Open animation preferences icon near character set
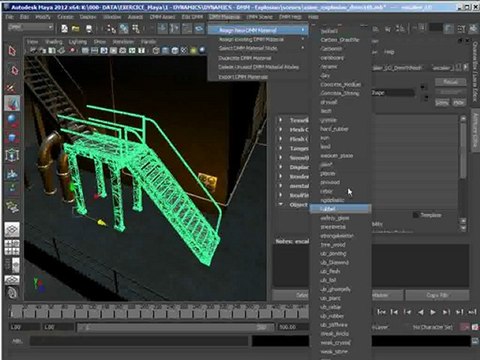480x360 pixels. click(475, 327)
